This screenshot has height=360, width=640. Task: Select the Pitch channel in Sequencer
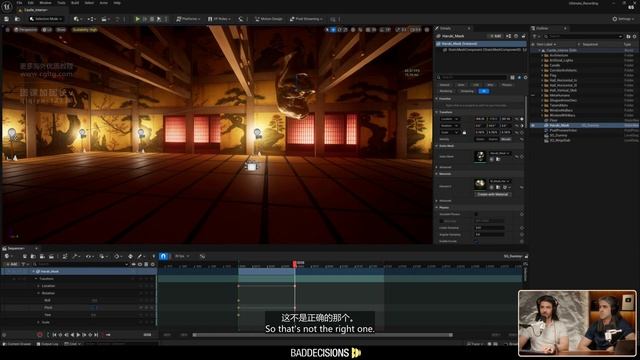48,308
